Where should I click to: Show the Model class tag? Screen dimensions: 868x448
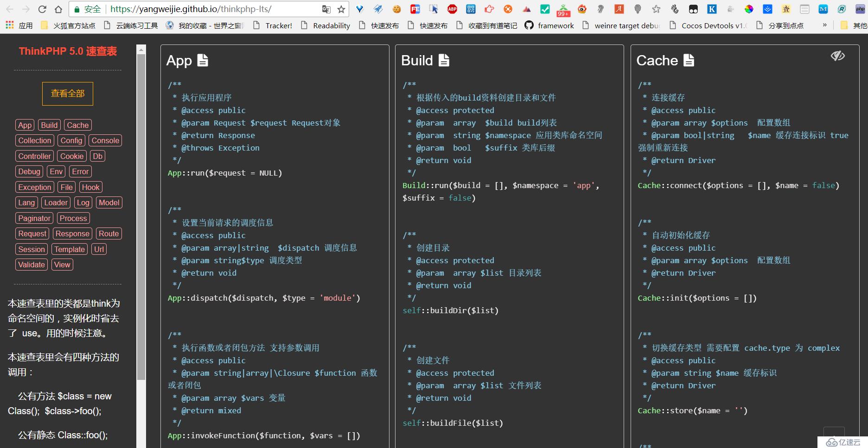coord(109,202)
